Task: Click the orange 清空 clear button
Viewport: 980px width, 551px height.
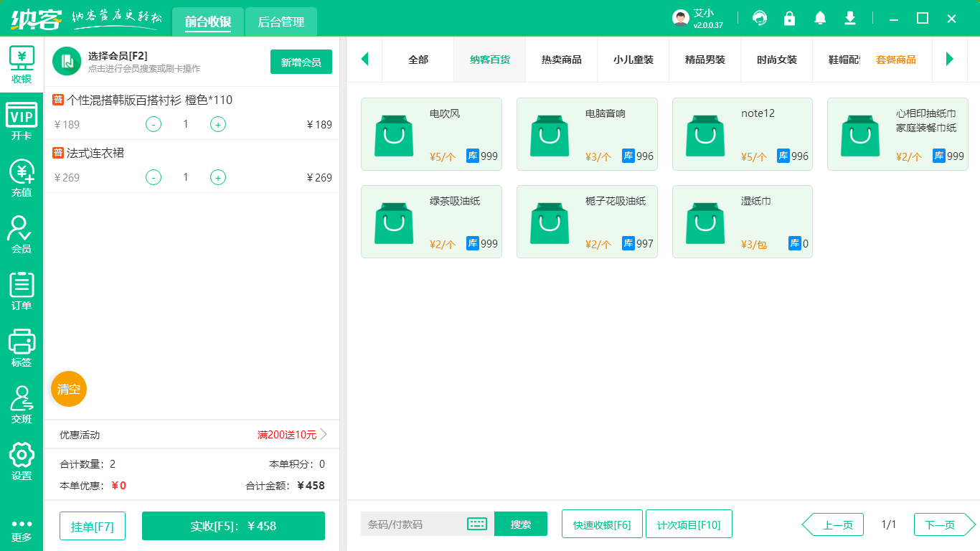Action: (69, 389)
